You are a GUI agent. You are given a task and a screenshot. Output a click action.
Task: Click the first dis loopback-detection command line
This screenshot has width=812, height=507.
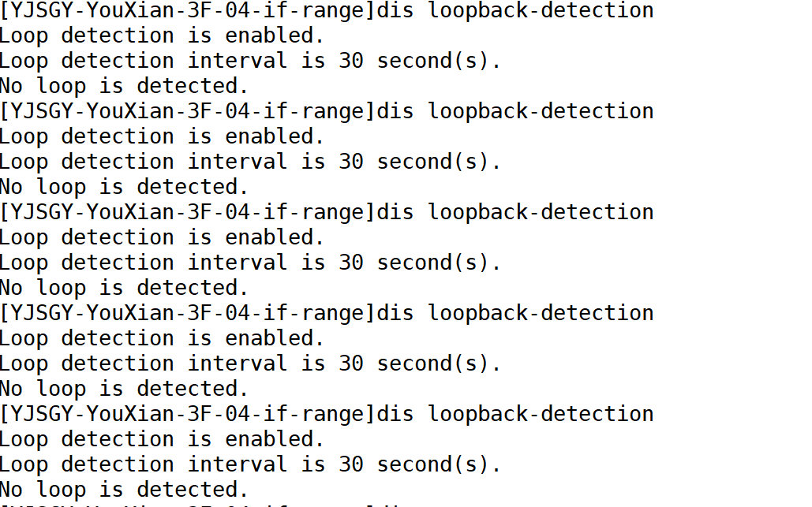click(x=327, y=10)
